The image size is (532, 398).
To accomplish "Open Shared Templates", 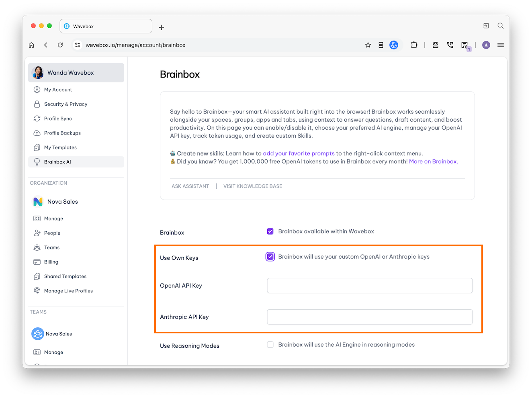I will pyautogui.click(x=76, y=276).
